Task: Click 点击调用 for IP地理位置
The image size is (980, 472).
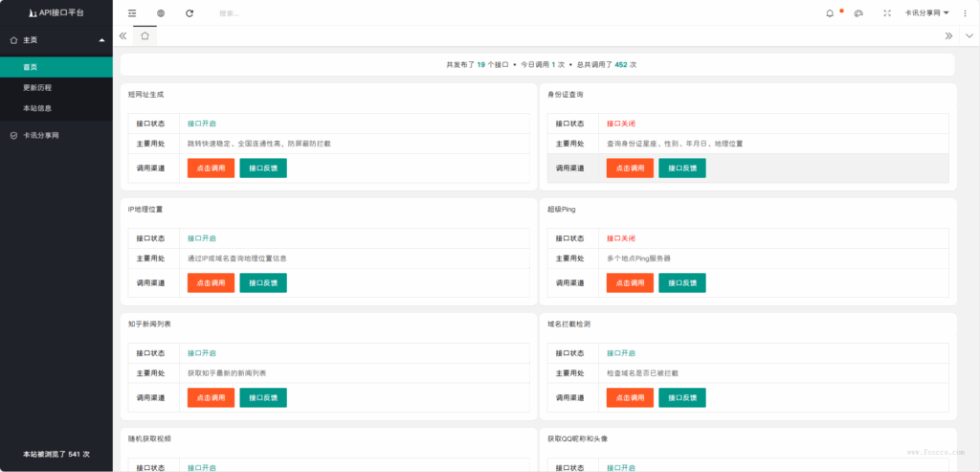Action: click(x=211, y=282)
